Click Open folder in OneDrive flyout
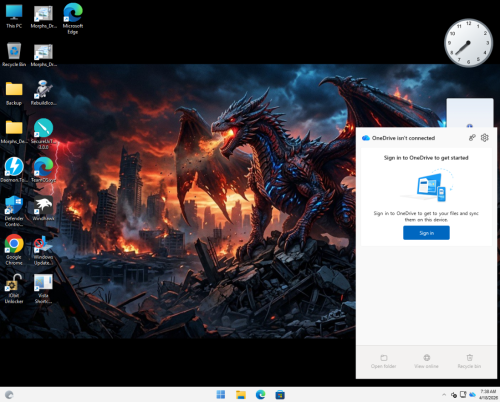 coord(384,362)
